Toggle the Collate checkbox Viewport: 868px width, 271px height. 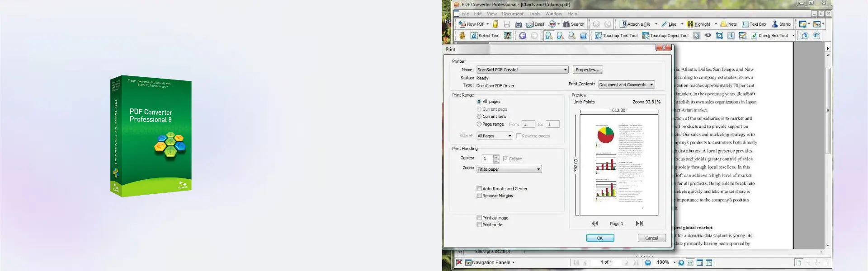pos(505,159)
